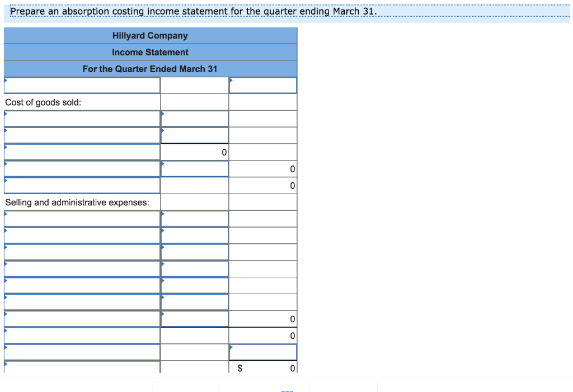Select the amount cell beside the second cost row
The height and width of the screenshot is (392, 573).
(x=194, y=135)
